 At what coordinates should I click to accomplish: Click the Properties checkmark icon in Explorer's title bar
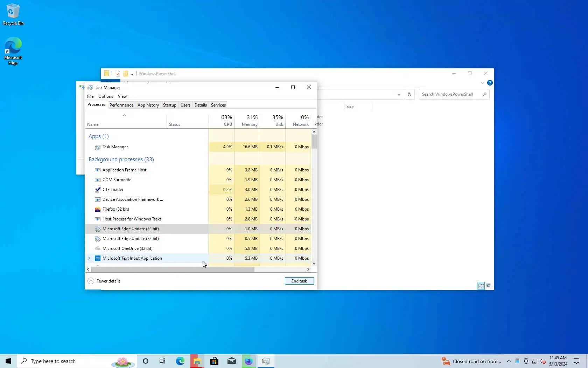pyautogui.click(x=118, y=74)
